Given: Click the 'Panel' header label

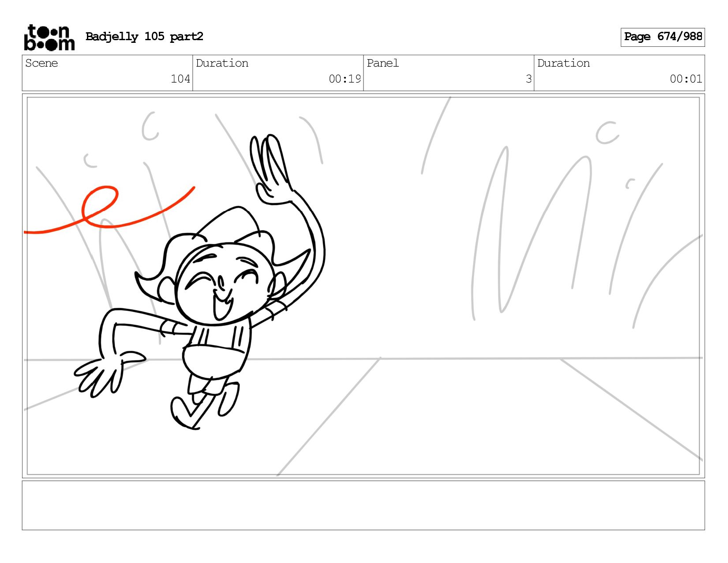Looking at the screenshot, I should tap(383, 63).
